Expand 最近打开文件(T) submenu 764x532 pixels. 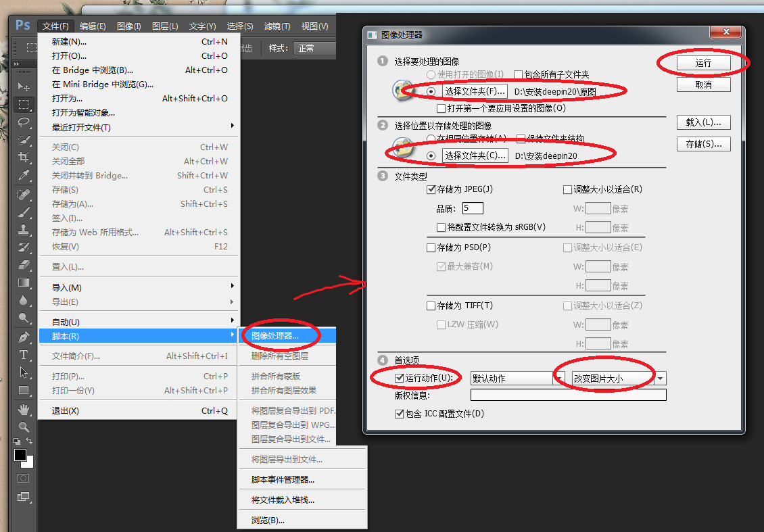pos(138,127)
